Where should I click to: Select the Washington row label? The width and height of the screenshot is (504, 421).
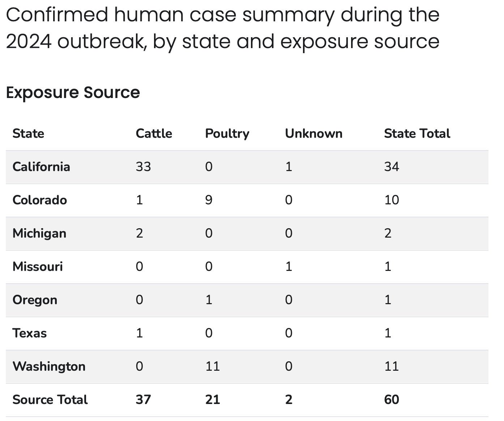click(x=49, y=366)
